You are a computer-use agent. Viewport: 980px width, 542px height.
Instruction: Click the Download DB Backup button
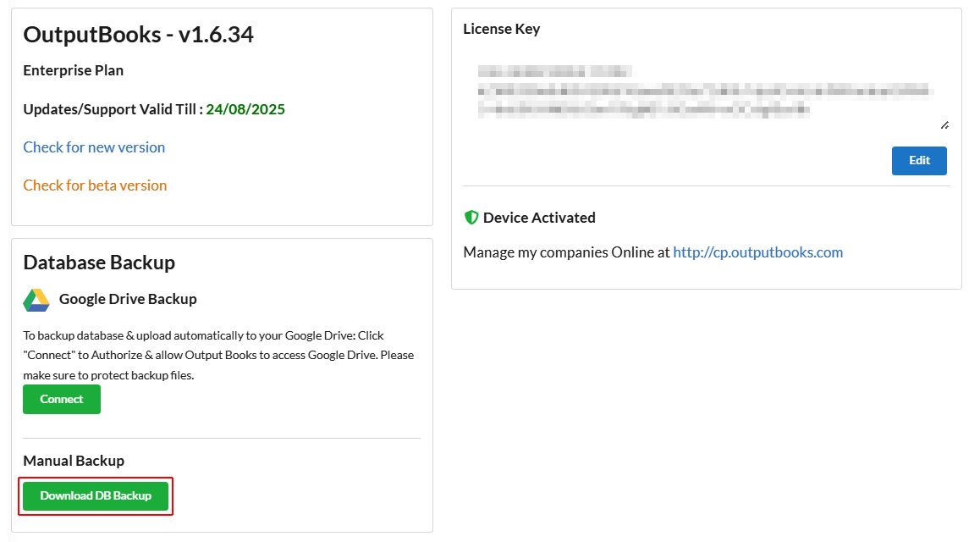(96, 495)
